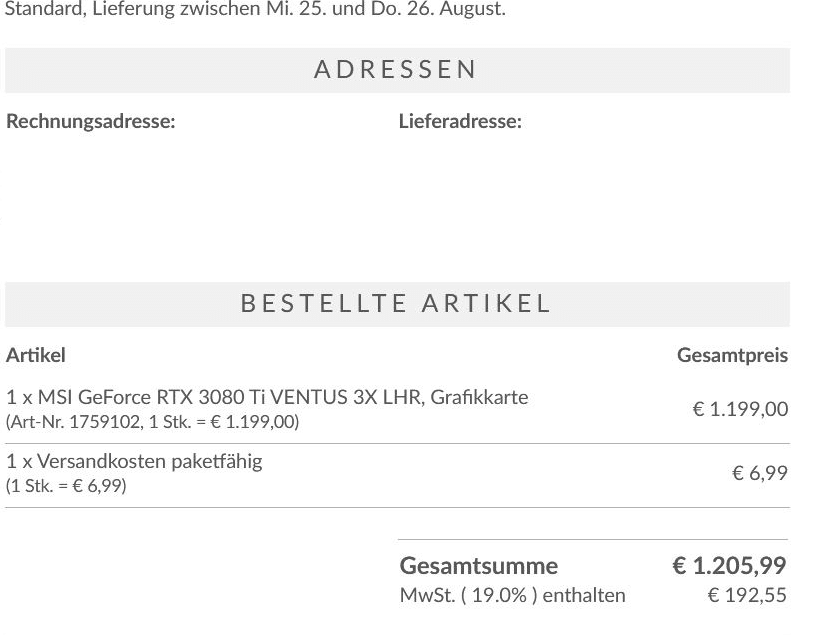Click the € 1.205,99 total amount
Screen dimensions: 835x635
(x=729, y=566)
